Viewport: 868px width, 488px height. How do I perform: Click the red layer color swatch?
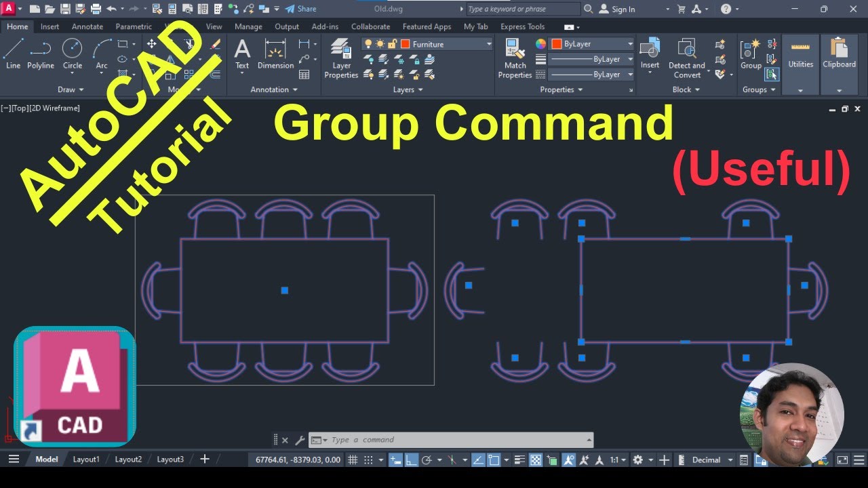click(x=406, y=44)
